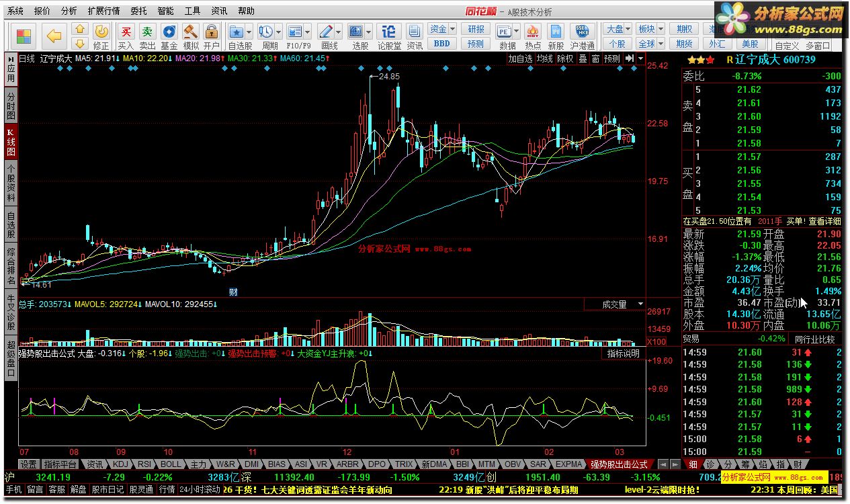Switch to 分时图 intraday view in sidebar
This screenshot has height=504, width=850.
point(11,104)
